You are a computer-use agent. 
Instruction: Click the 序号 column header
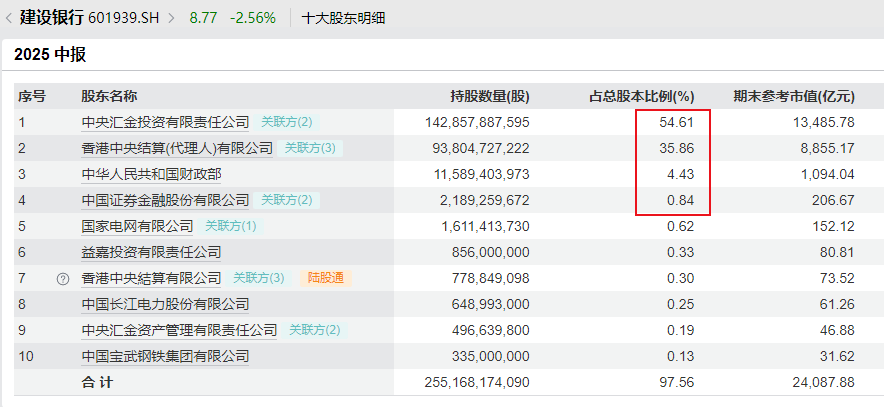[32, 96]
